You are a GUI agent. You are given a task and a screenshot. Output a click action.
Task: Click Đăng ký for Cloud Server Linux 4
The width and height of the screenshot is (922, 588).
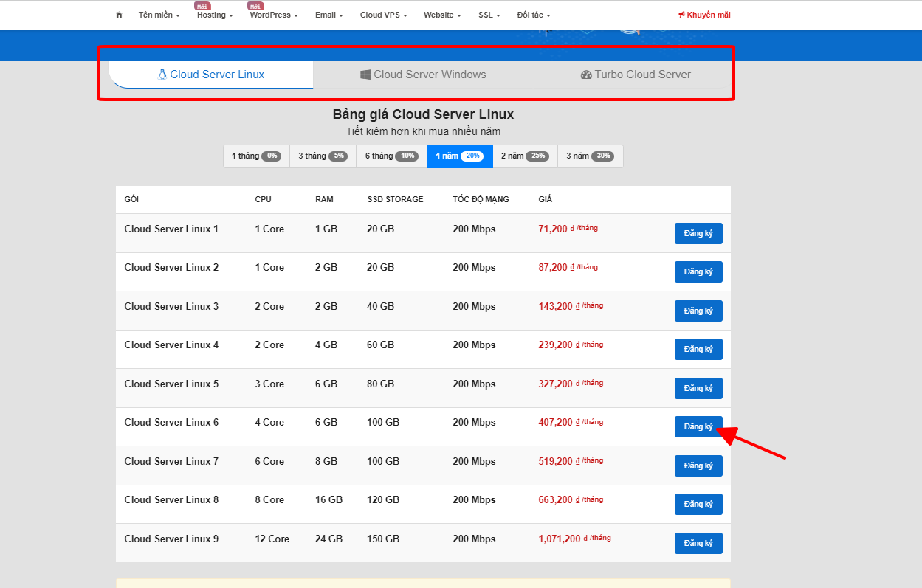(x=698, y=349)
